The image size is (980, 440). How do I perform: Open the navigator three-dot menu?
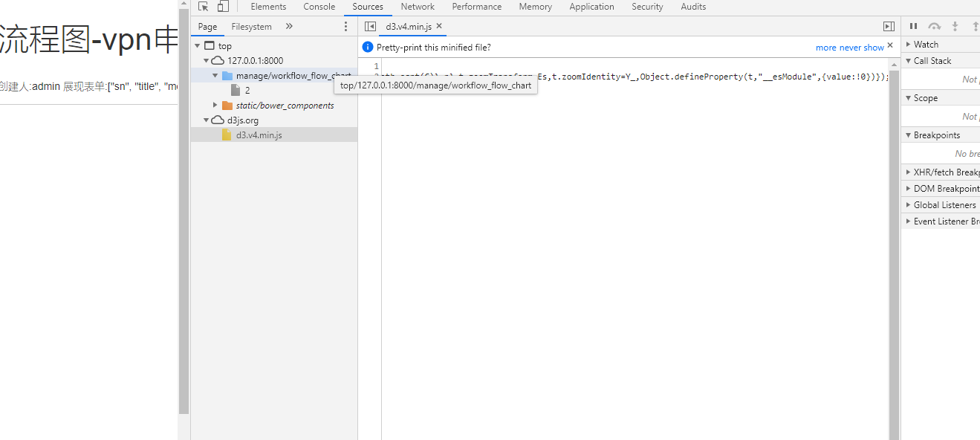pyautogui.click(x=345, y=27)
